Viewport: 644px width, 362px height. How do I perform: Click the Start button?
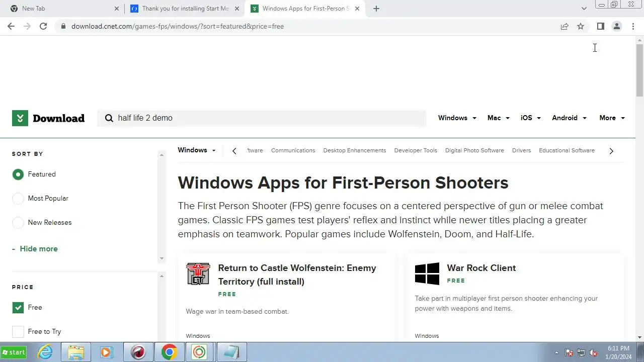(14, 352)
